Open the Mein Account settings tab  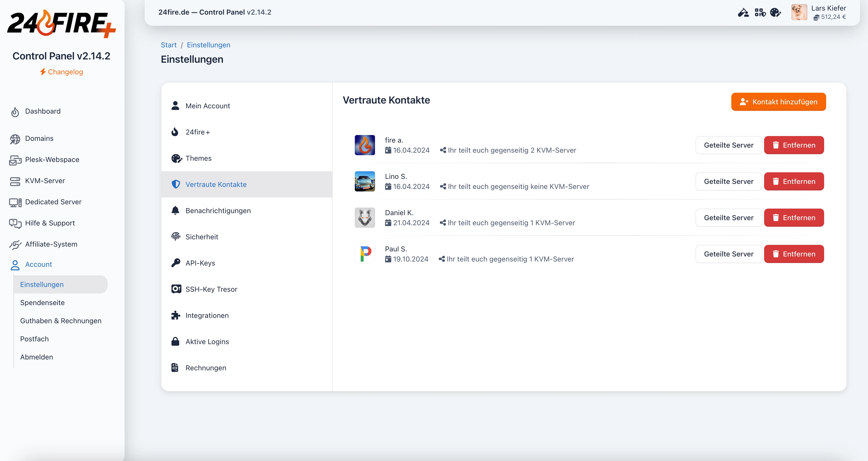pyautogui.click(x=247, y=106)
